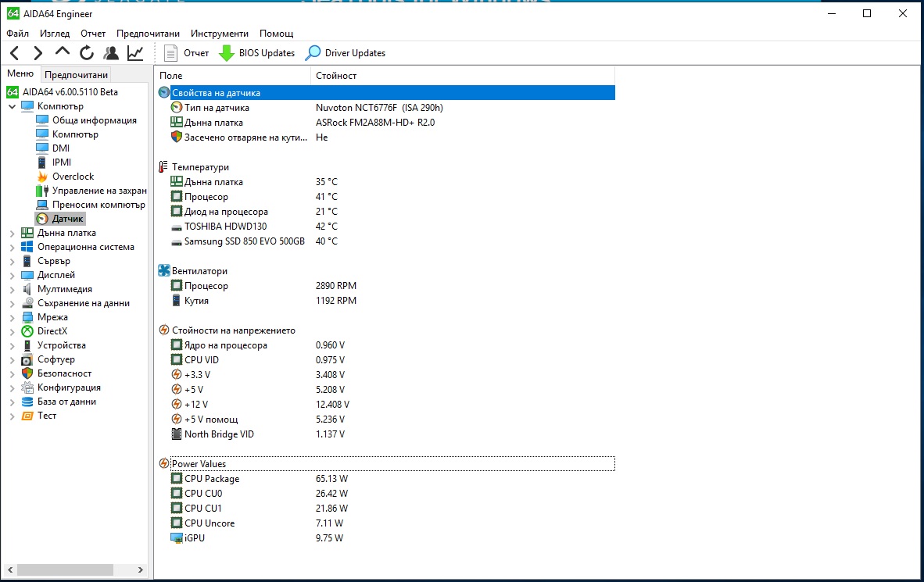Open the Инструменти menu
This screenshot has width=924, height=582.
click(220, 34)
